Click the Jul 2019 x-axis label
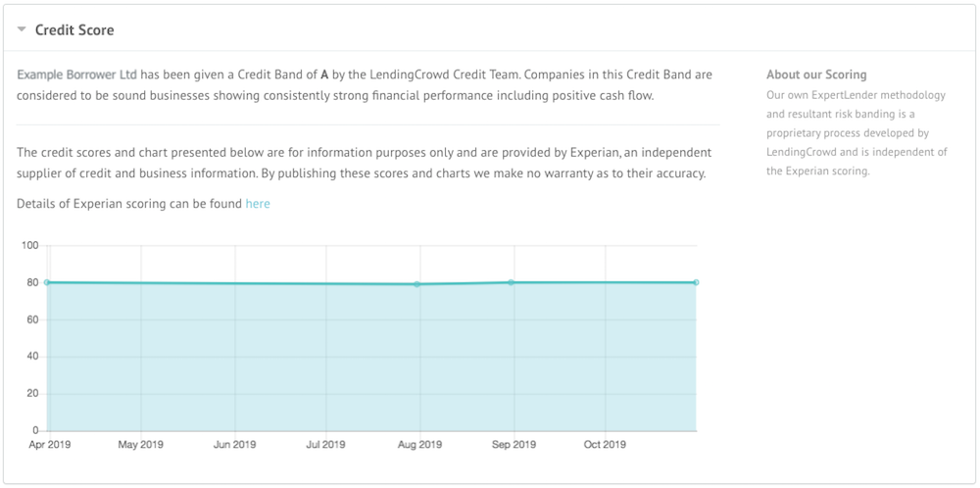This screenshot has height=488, width=980. point(325,445)
